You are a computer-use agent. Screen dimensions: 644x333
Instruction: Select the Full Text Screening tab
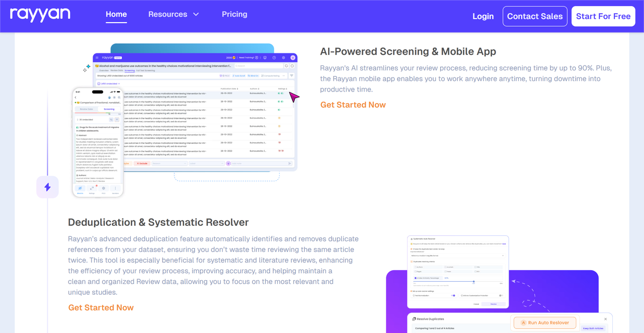point(145,70)
